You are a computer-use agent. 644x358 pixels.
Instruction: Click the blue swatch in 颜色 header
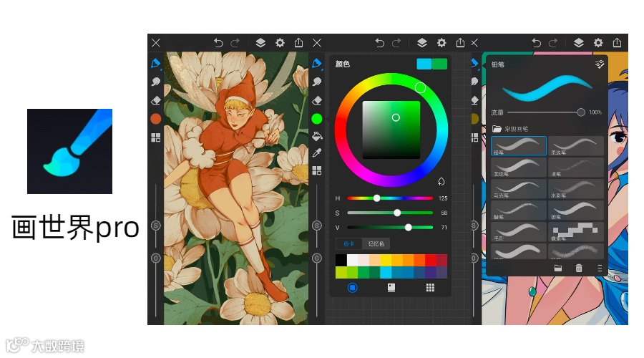[x=424, y=64]
